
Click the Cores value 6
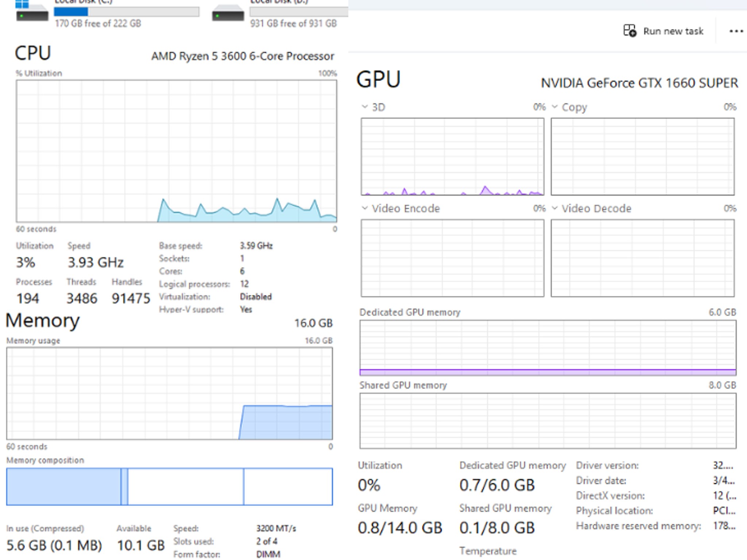click(x=242, y=271)
